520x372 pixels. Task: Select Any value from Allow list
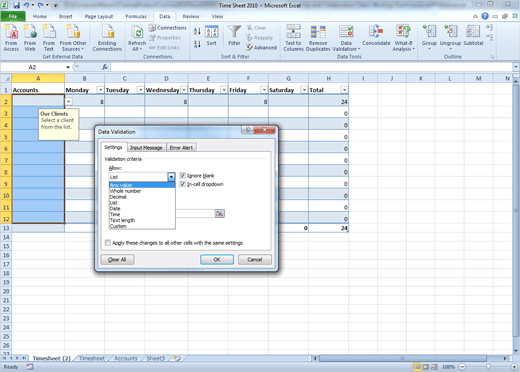coord(142,185)
